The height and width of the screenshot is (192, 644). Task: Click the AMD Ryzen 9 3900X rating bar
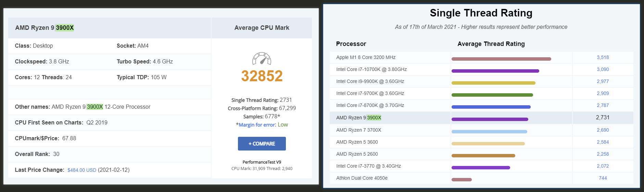(490, 119)
